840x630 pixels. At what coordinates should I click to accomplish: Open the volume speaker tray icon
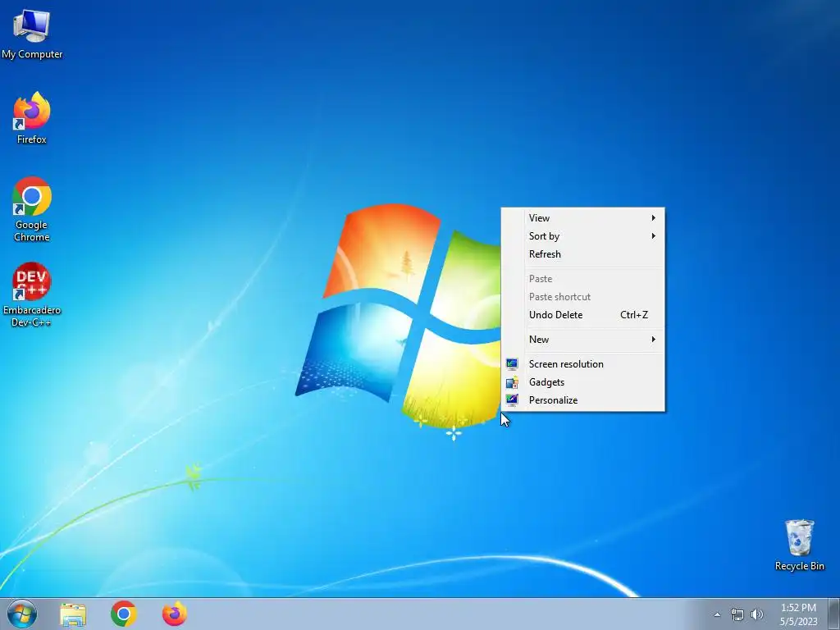click(756, 614)
